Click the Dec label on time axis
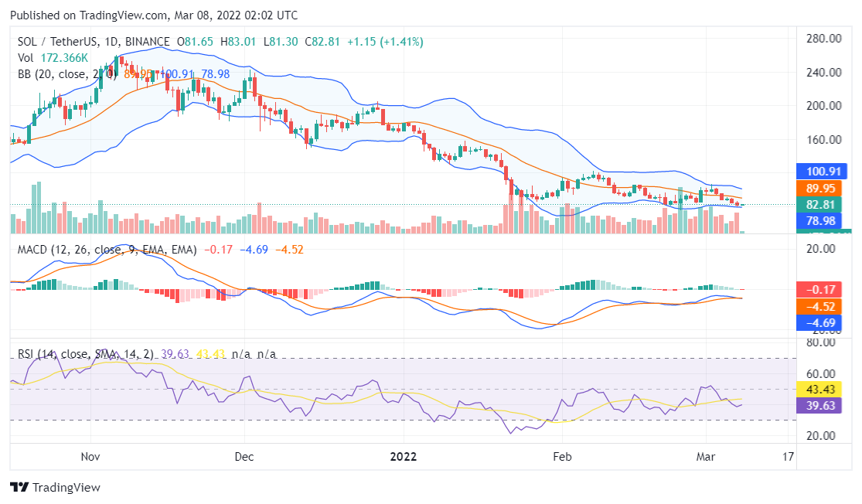Viewport: 862px width, 504px height. coord(244,457)
